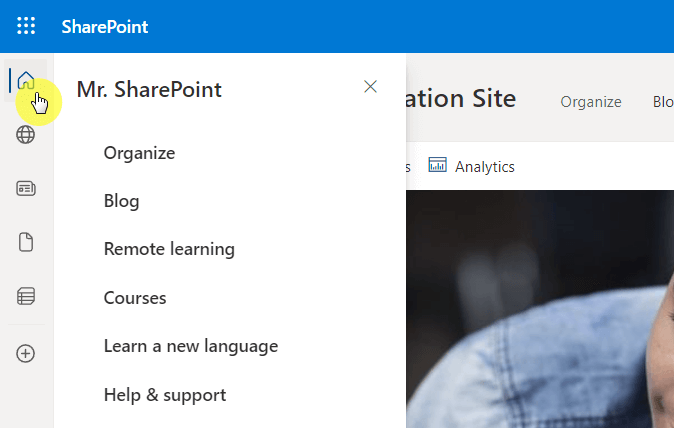Open My sites globe icon
The image size is (674, 428).
[x=25, y=135]
